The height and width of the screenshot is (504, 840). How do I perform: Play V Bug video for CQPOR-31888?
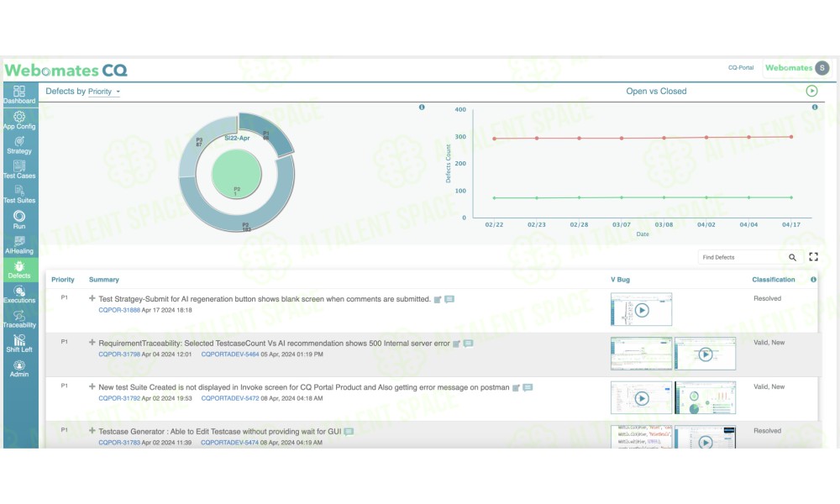(641, 310)
